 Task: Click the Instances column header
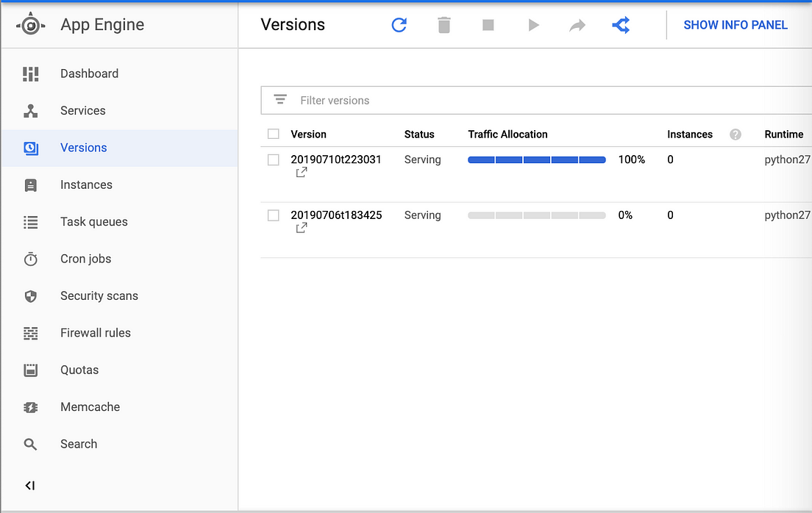tap(690, 134)
